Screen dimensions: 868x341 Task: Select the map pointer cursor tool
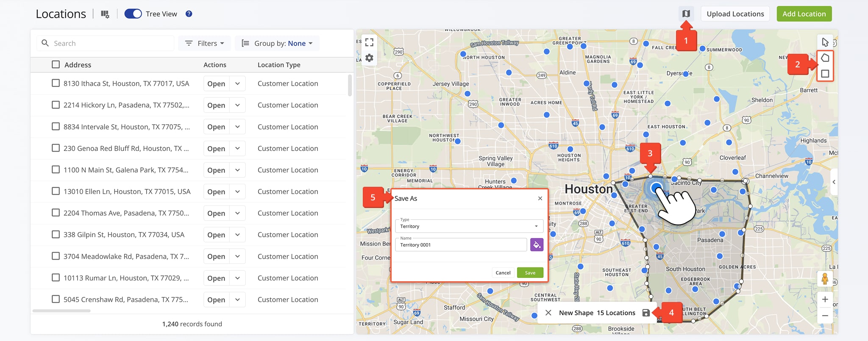coord(825,42)
